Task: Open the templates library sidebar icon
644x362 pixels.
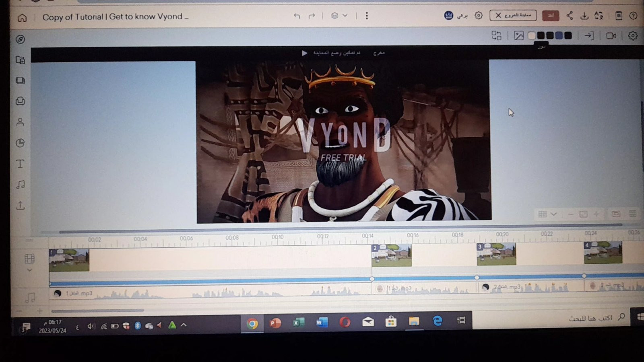Action: tap(21, 60)
